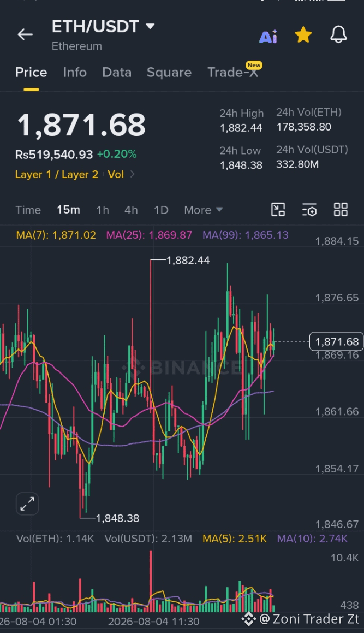Toggle the favorite star icon
This screenshot has width=364, height=633.
(x=303, y=35)
